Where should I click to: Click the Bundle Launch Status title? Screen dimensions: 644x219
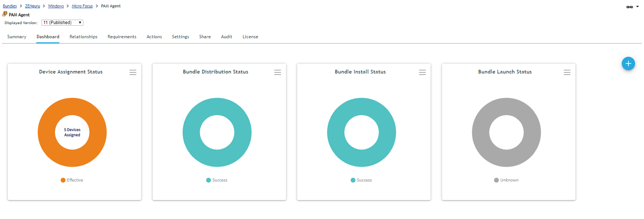point(505,72)
